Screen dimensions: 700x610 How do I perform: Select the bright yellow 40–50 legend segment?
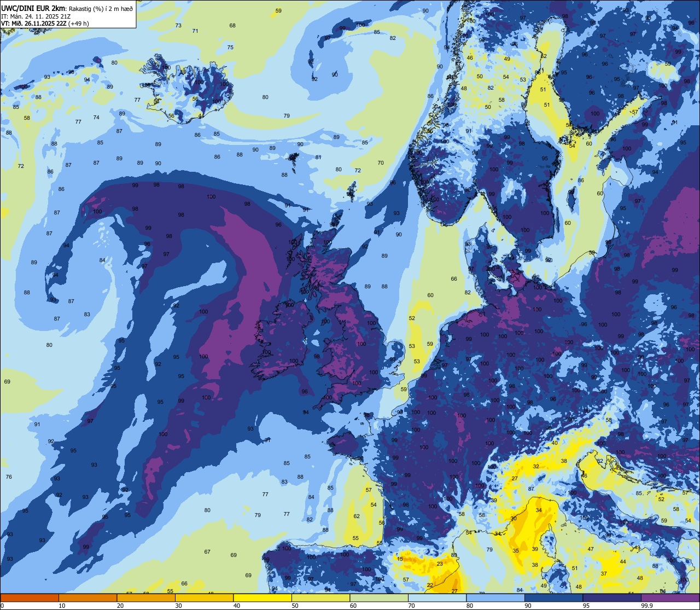coord(262,598)
